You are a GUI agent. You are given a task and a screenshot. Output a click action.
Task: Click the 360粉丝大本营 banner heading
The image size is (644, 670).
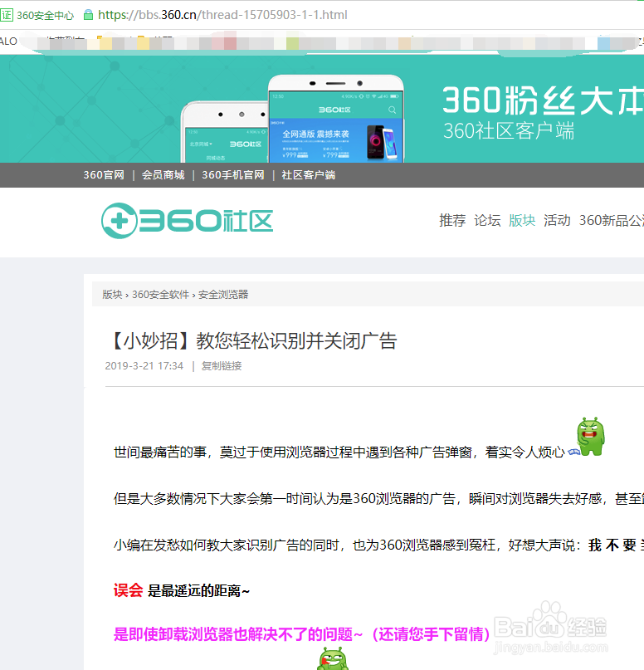pos(543,100)
